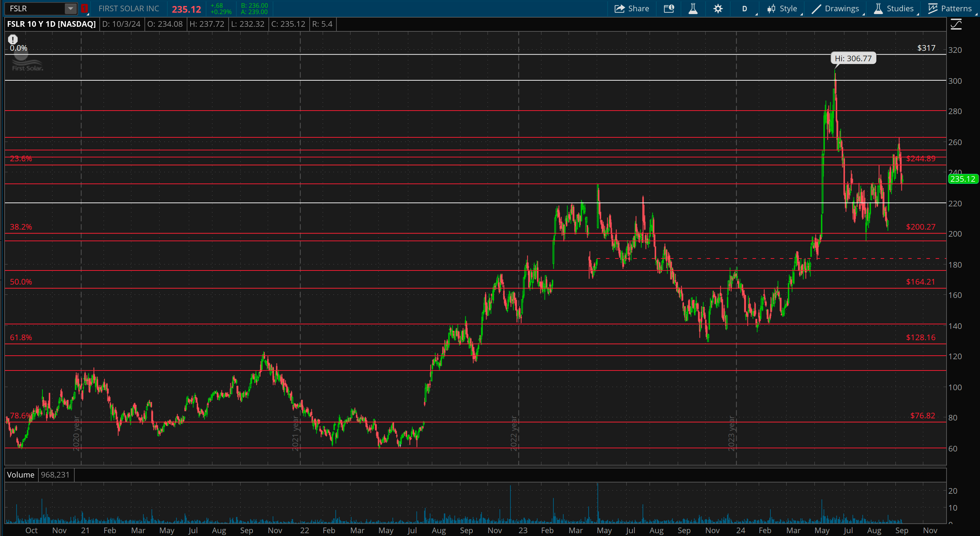Click the bid value B: 236.00

[254, 5]
